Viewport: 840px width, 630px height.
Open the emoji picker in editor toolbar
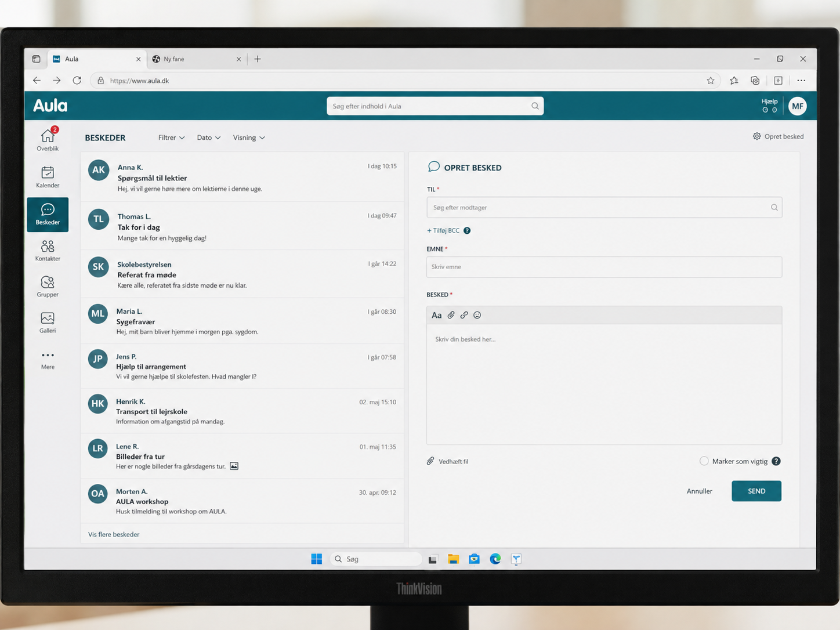point(477,315)
